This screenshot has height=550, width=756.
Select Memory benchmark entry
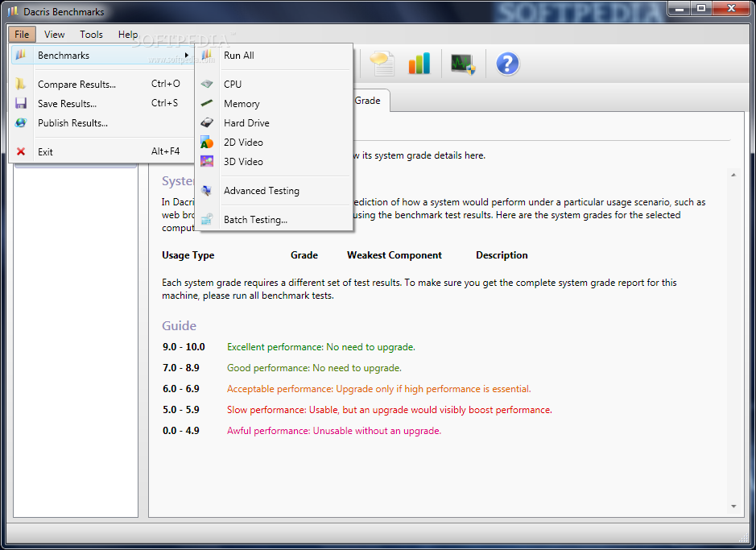coord(274,103)
